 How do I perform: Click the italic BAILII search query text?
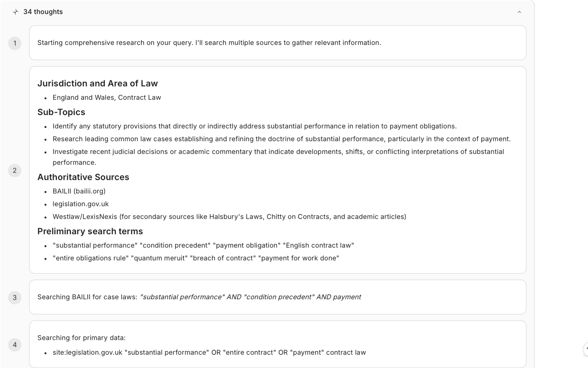click(250, 297)
